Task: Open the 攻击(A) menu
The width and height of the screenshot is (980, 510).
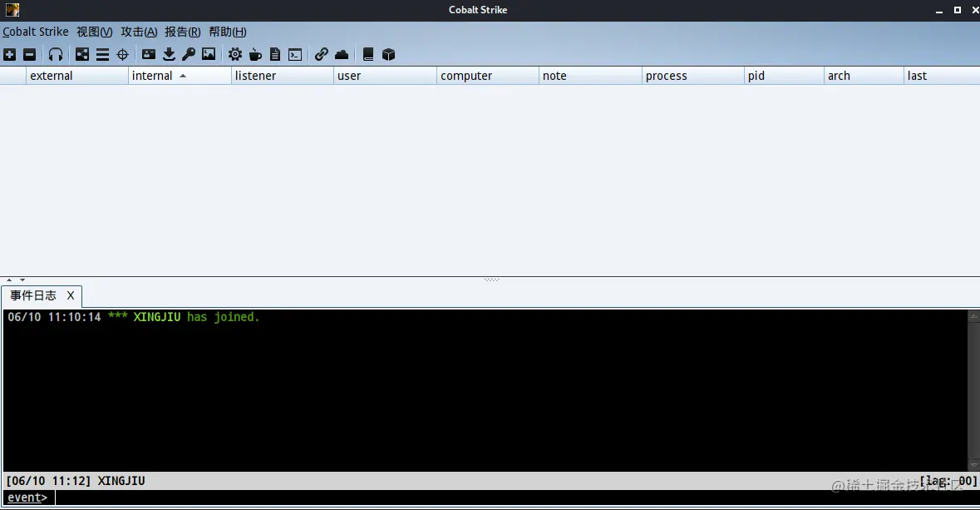Action: click(139, 32)
